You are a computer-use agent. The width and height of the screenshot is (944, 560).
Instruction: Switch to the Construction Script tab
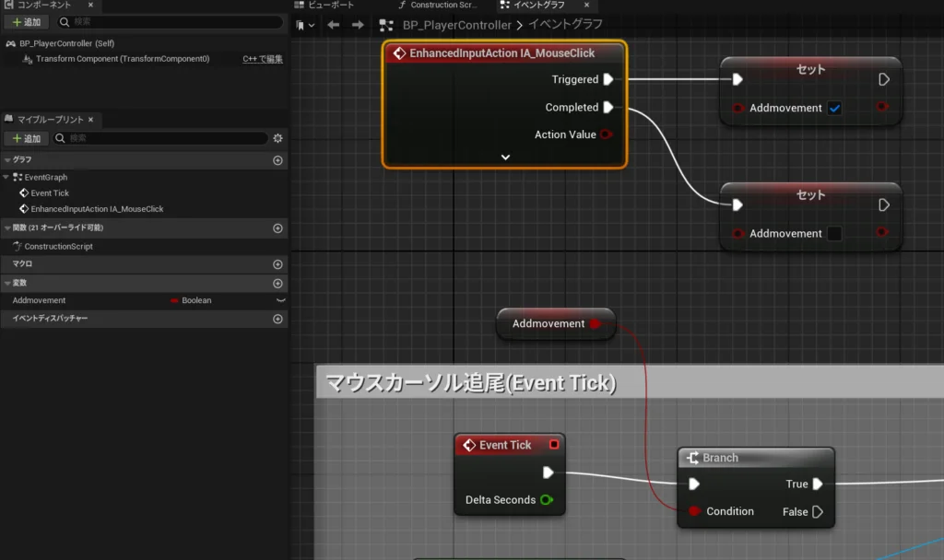[442, 6]
